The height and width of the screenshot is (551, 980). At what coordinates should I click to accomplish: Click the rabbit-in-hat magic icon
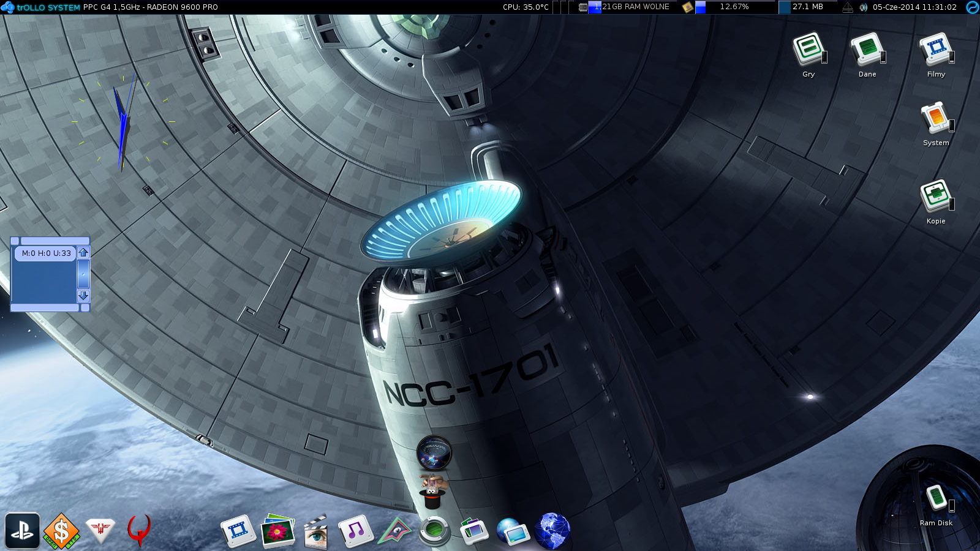tap(434, 492)
